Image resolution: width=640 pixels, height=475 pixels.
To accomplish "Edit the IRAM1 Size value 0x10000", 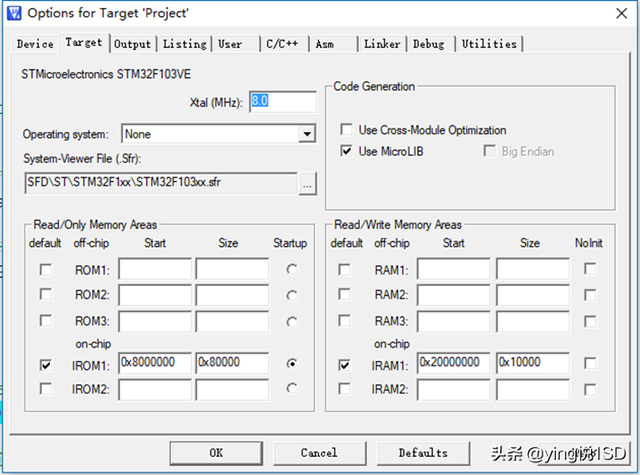I will 533,363.
